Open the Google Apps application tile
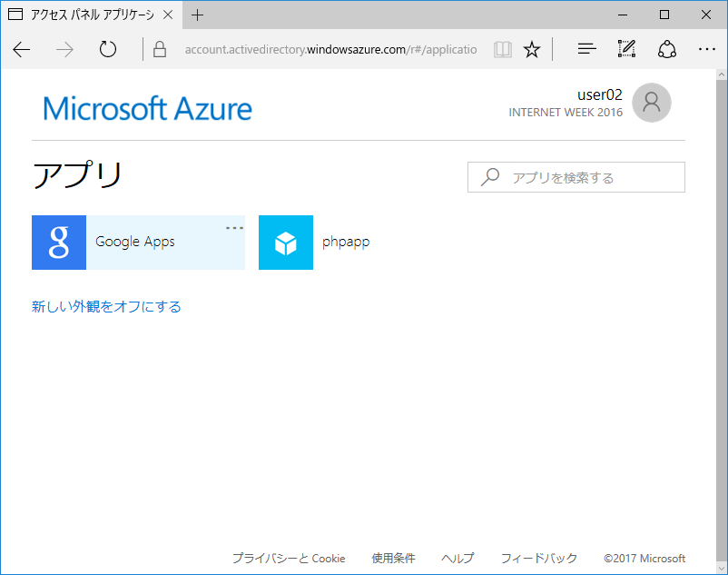 pyautogui.click(x=136, y=243)
